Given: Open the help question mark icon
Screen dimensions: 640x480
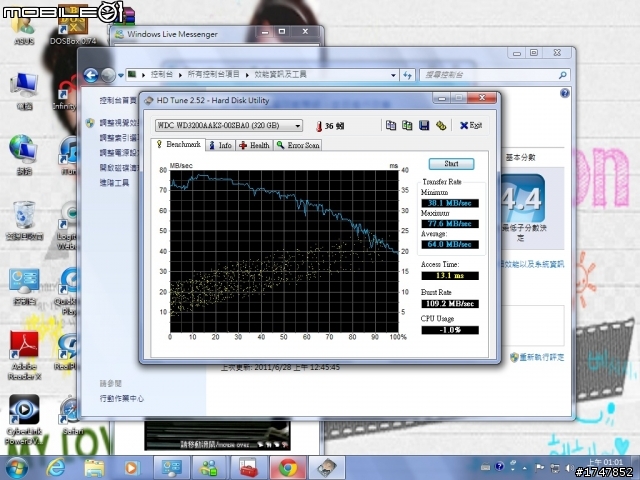Looking at the screenshot, I should [x=564, y=93].
